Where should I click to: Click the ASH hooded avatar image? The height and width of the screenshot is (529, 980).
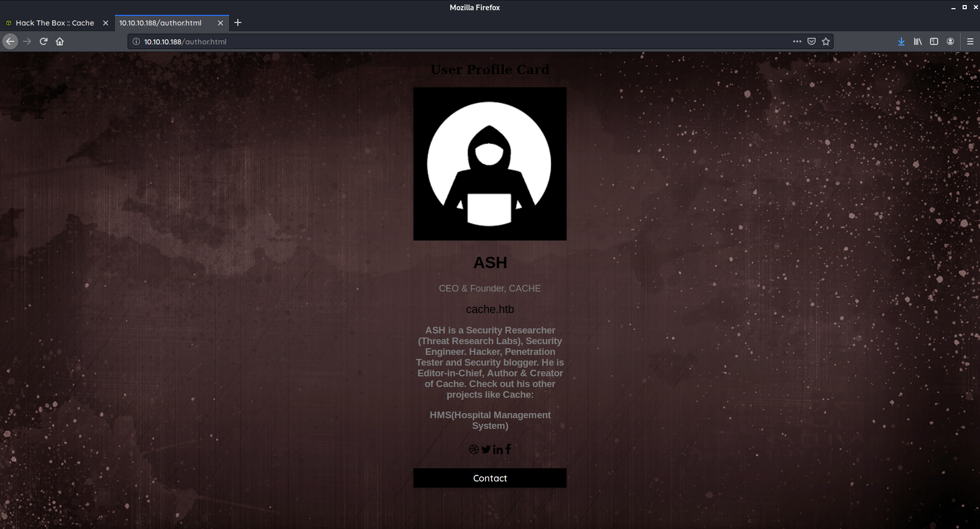point(489,163)
